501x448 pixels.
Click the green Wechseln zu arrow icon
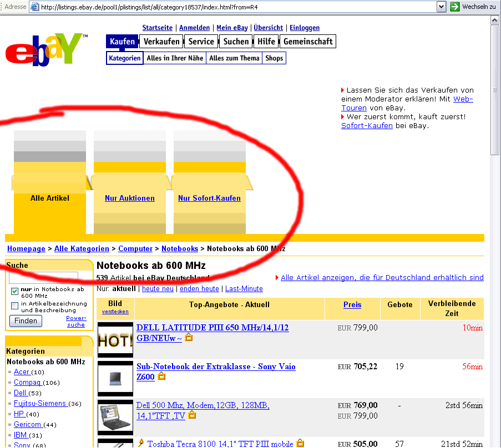(454, 7)
